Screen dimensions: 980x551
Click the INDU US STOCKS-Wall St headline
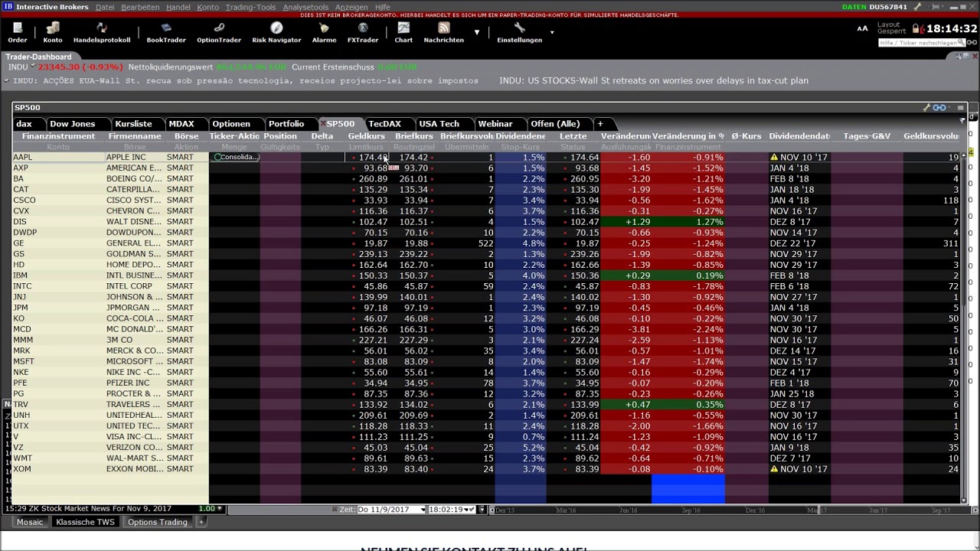tap(654, 80)
